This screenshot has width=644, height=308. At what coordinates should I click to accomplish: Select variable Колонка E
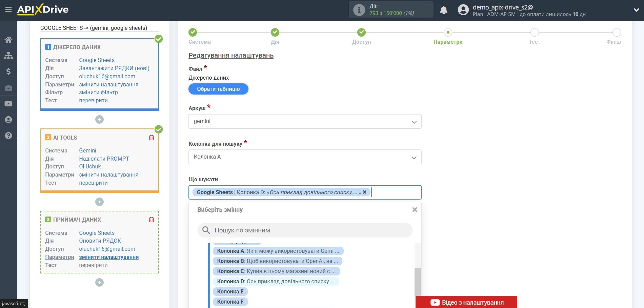click(x=230, y=291)
